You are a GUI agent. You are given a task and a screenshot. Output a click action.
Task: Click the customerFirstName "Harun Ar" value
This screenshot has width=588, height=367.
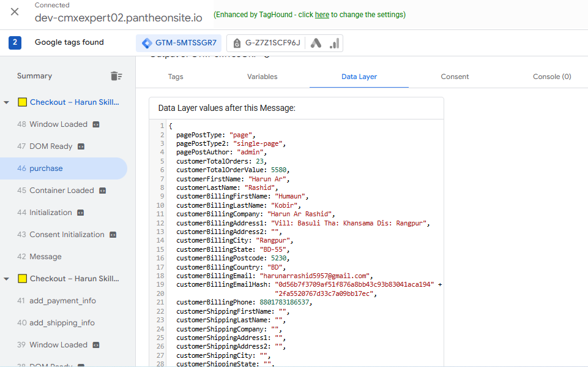point(267,179)
